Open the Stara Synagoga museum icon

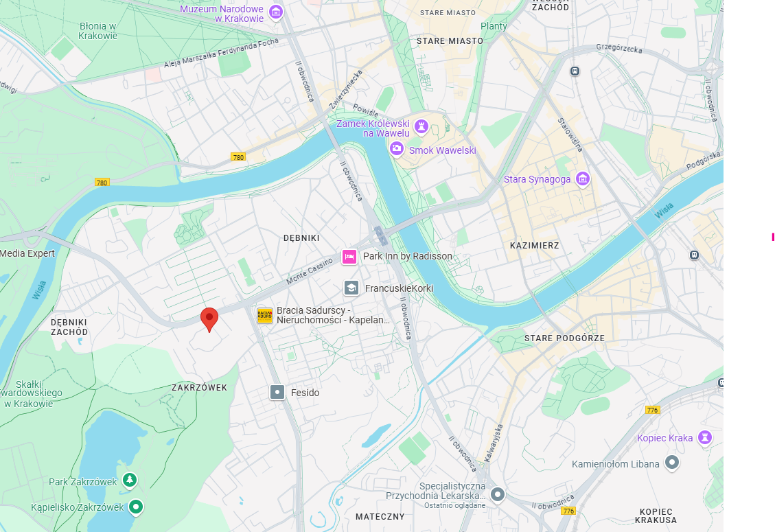point(583,179)
